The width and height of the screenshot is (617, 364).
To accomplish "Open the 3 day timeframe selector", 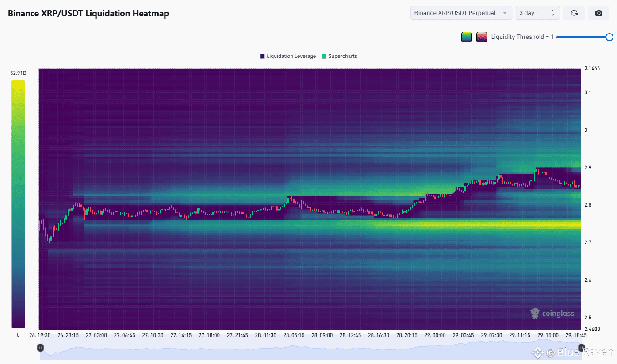I will point(538,13).
